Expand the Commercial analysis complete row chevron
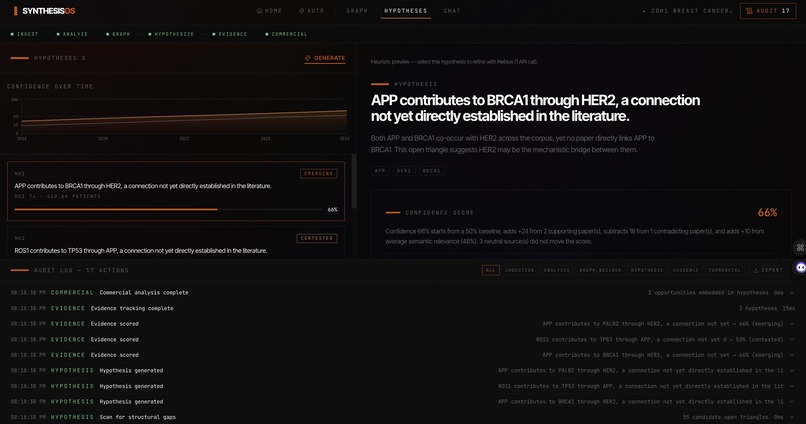 pos(792,292)
